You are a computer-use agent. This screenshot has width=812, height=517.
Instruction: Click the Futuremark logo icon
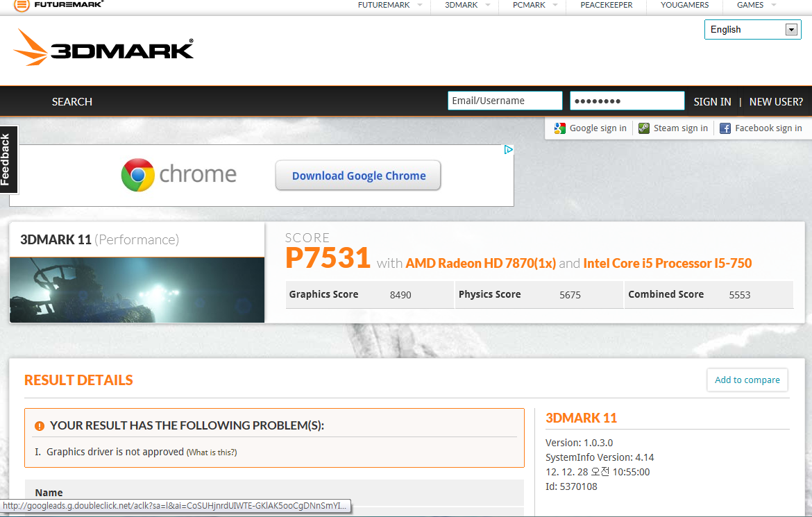22,5
